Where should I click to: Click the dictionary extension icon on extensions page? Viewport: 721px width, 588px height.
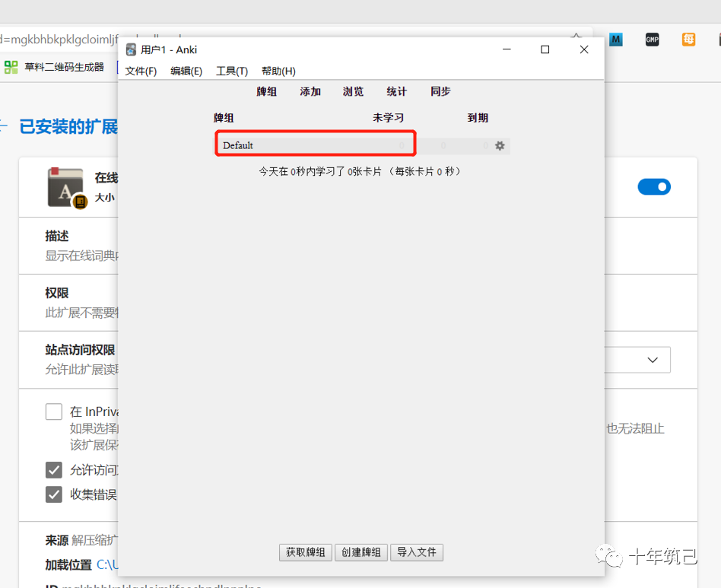[67, 188]
